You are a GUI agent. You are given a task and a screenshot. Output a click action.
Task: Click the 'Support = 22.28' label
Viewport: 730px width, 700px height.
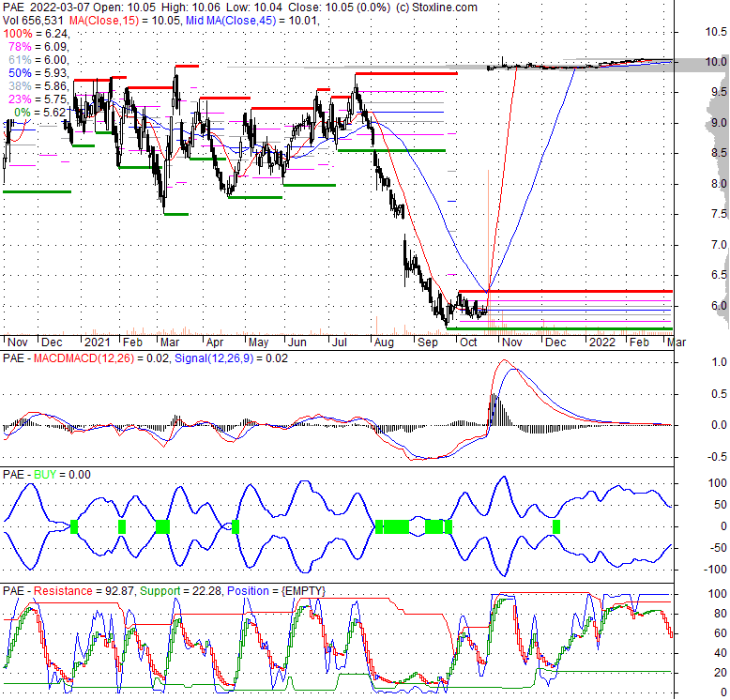click(x=180, y=591)
